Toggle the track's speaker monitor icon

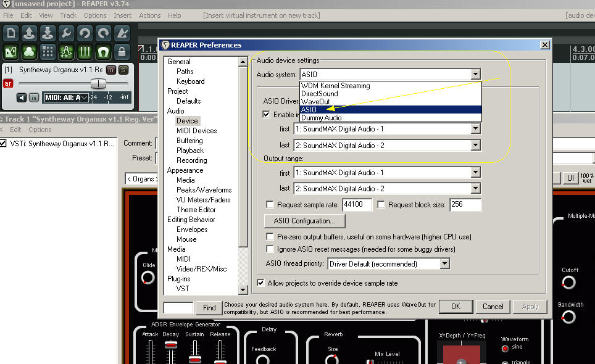point(22,98)
